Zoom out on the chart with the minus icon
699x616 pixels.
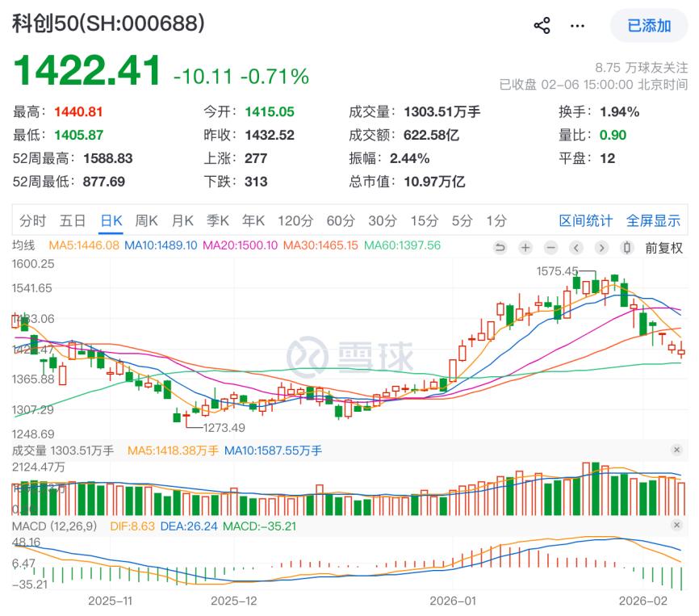tap(550, 247)
